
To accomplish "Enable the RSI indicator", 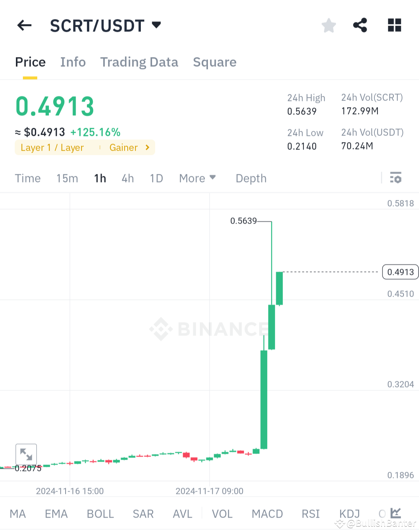I will pos(310,513).
